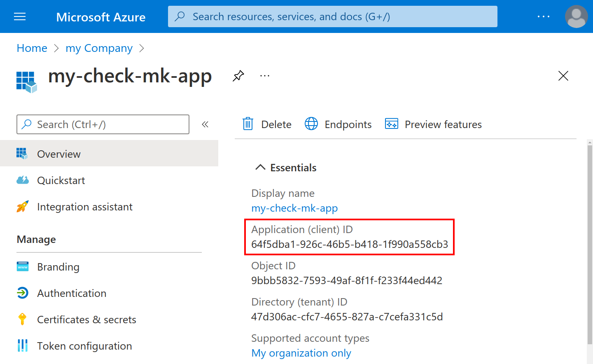593x364 pixels.
Task: Click the breadcrumb chevron after Home
Action: tap(56, 49)
